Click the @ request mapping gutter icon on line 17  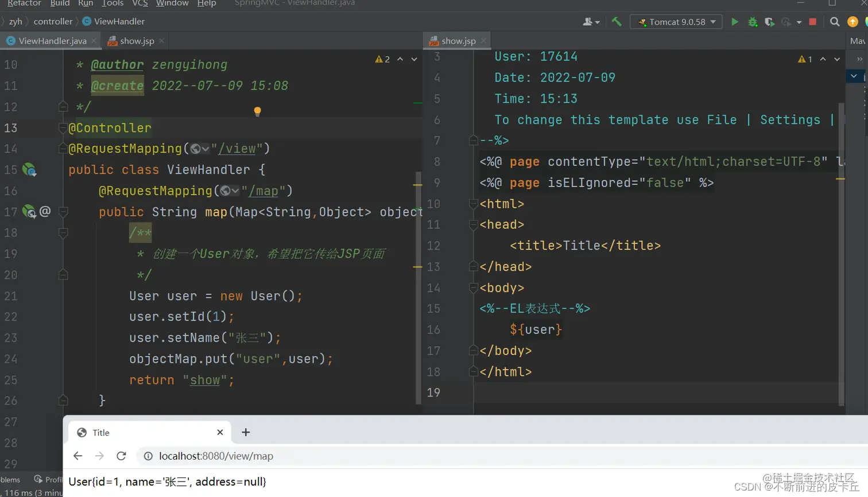coord(45,211)
